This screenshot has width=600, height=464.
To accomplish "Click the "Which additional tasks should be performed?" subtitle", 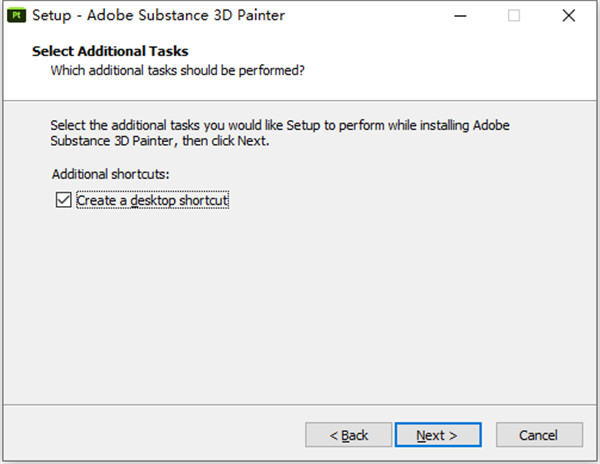I will [177, 70].
